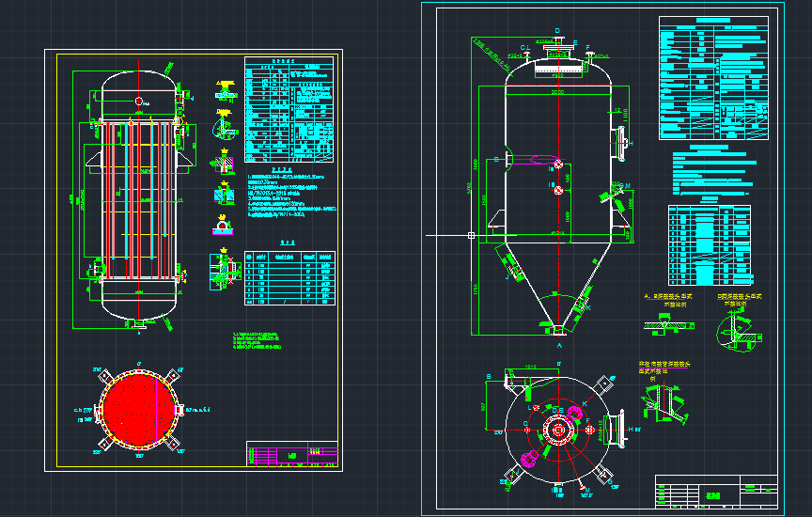Select the 2000 diameter dimension text
The height and width of the screenshot is (517, 812).
557,92
